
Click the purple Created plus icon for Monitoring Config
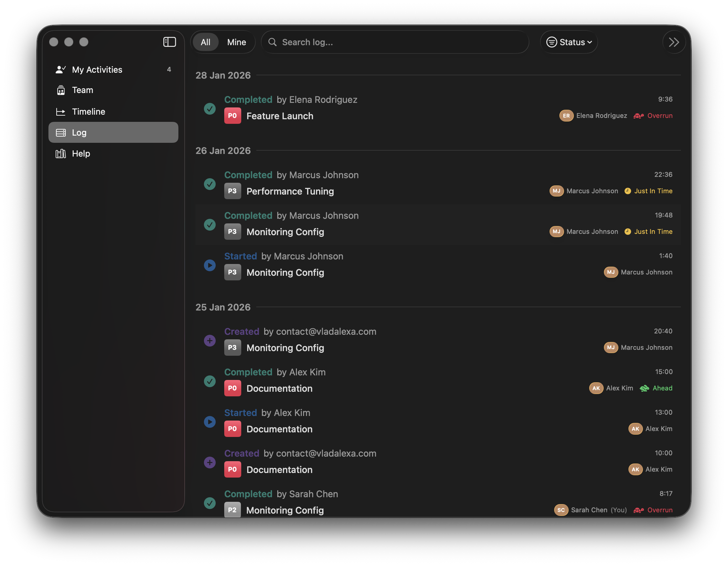[209, 341]
